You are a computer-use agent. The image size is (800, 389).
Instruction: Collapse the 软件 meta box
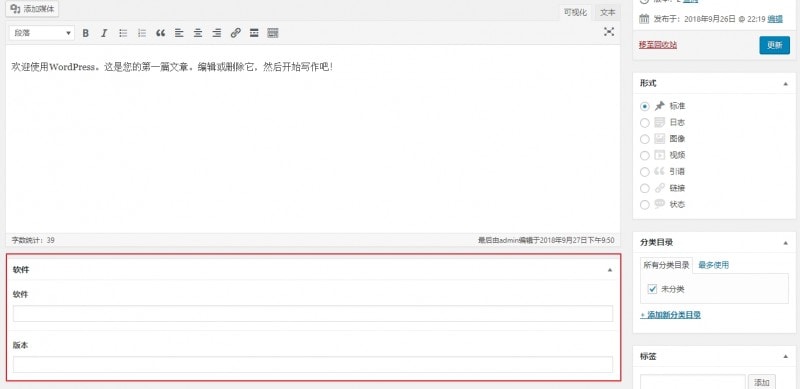tap(610, 270)
